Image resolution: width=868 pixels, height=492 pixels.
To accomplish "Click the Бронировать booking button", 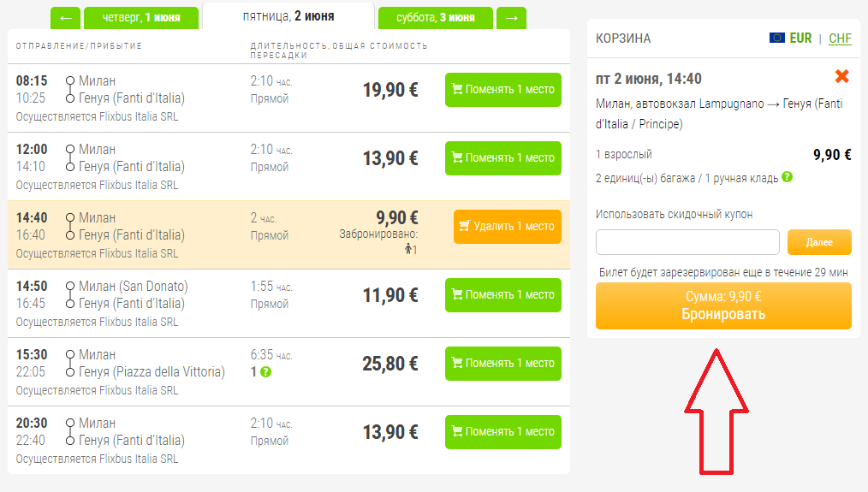I will click(723, 306).
